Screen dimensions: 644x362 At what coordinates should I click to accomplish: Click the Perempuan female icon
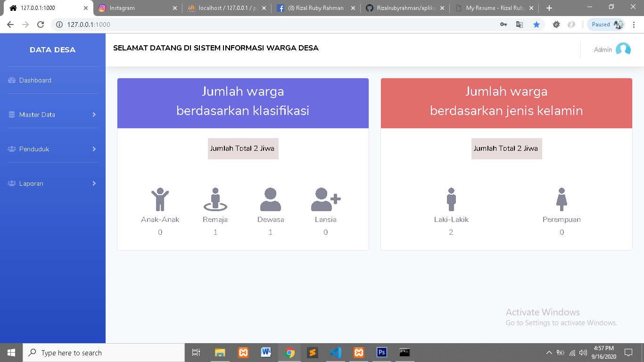click(561, 199)
